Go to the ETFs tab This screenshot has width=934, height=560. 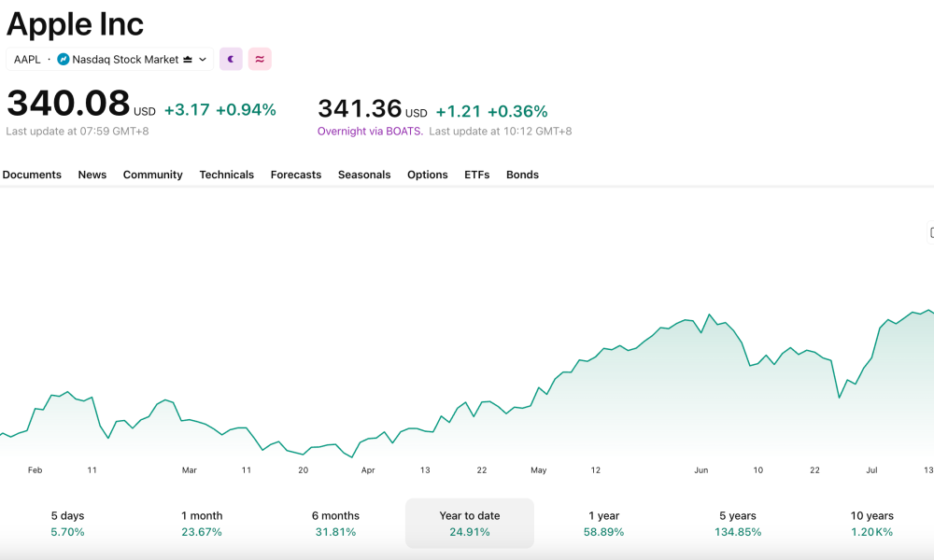pos(477,175)
